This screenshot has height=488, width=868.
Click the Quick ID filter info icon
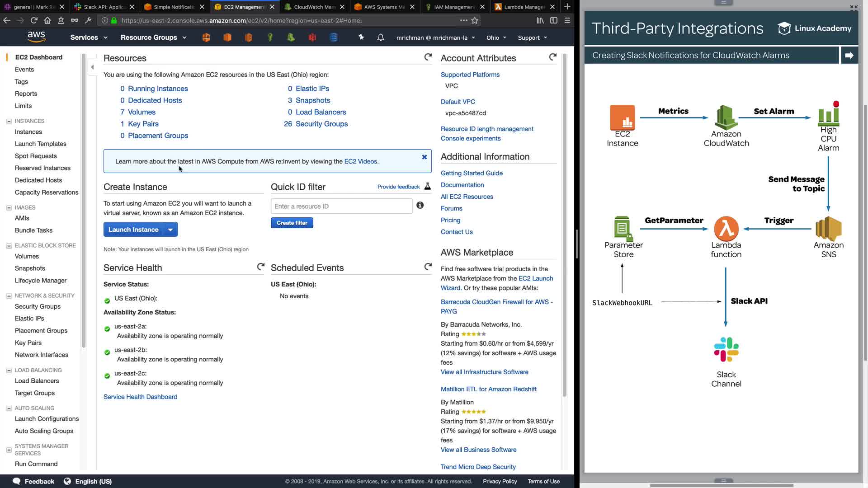coord(420,206)
